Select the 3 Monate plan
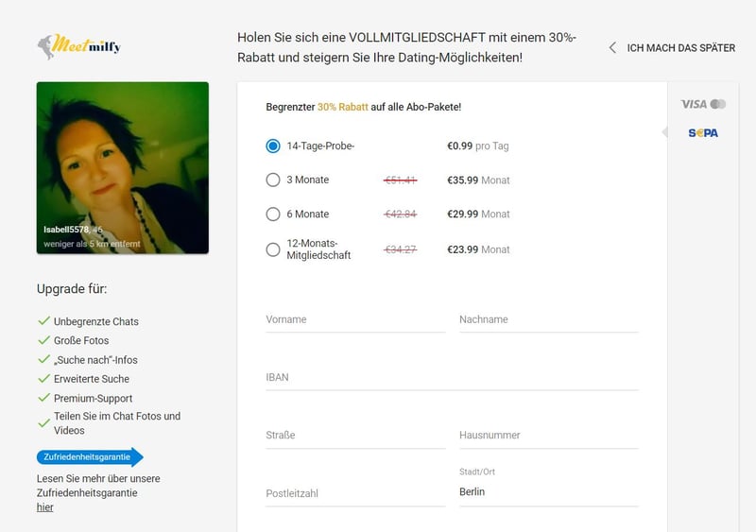This screenshot has width=756, height=532. point(273,180)
